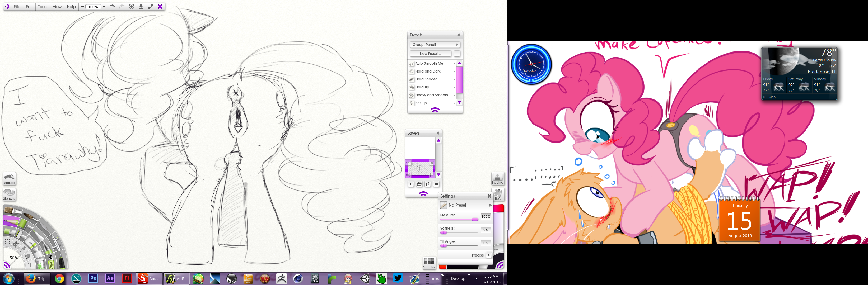Open the presets options menu beside New Preset
868x285 pixels.
point(457,54)
